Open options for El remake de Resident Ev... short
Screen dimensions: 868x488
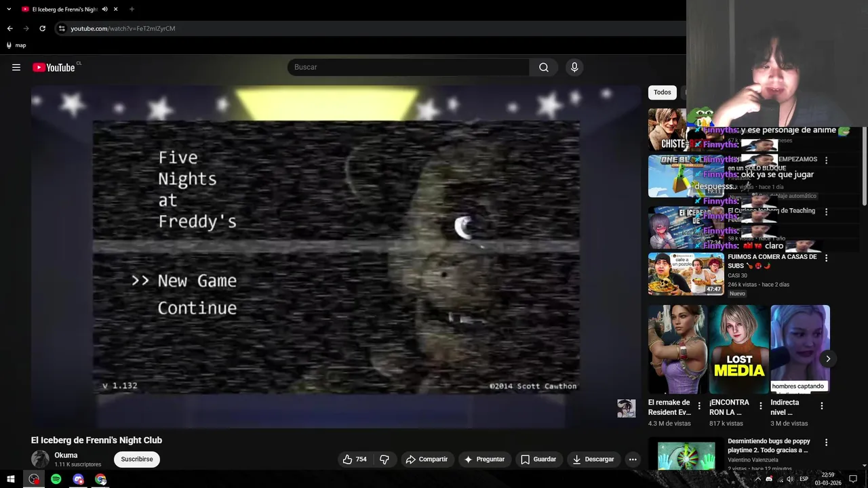pos(699,406)
